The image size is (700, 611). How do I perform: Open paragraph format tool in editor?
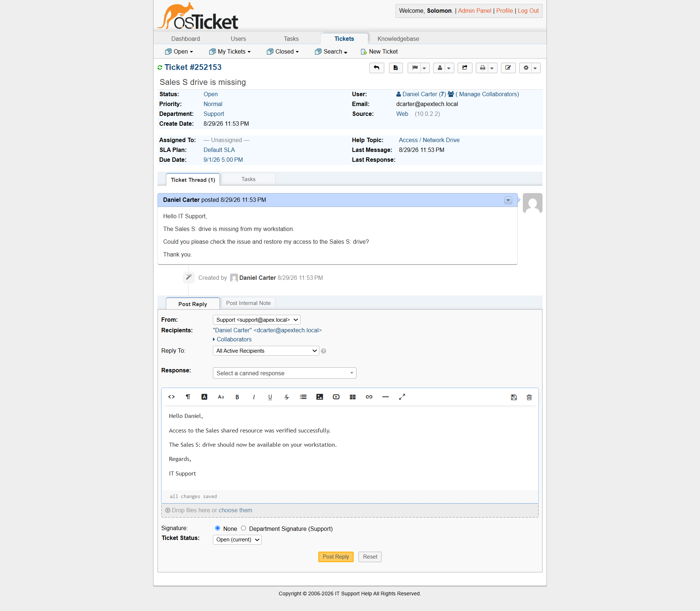[x=188, y=397]
